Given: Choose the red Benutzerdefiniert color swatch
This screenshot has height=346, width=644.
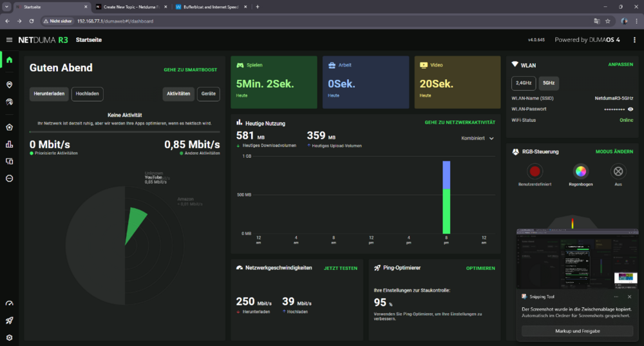Looking at the screenshot, I should (x=535, y=171).
